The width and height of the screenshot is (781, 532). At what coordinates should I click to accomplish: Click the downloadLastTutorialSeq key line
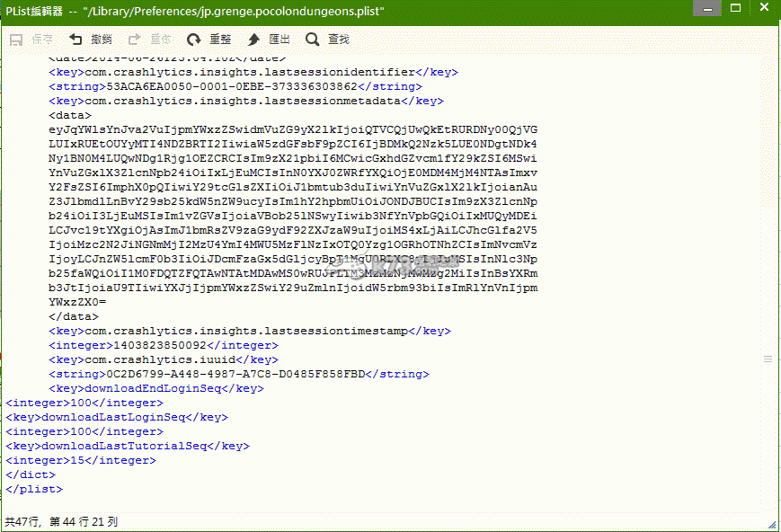coord(127,446)
